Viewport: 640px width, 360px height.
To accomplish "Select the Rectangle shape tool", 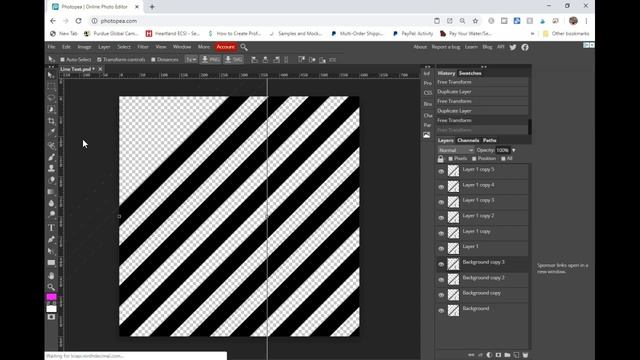I will click(x=51, y=263).
